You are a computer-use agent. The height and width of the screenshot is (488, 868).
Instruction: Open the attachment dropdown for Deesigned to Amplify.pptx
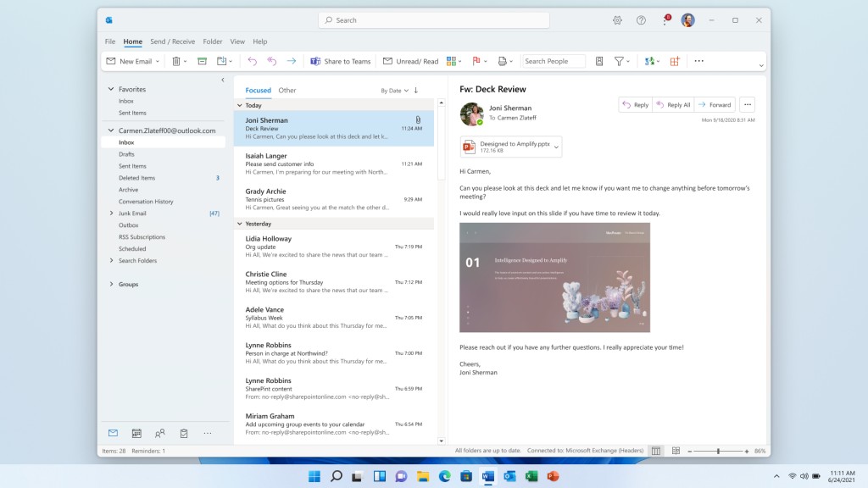tap(556, 147)
